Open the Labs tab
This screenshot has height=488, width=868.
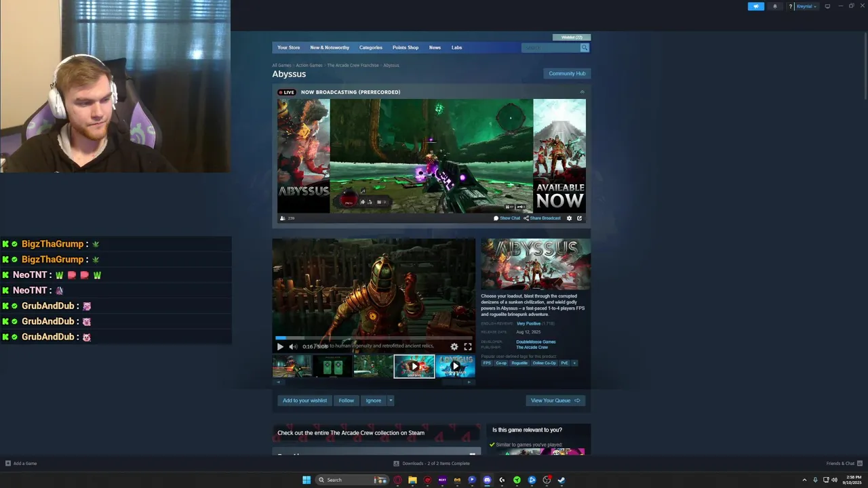(x=457, y=47)
